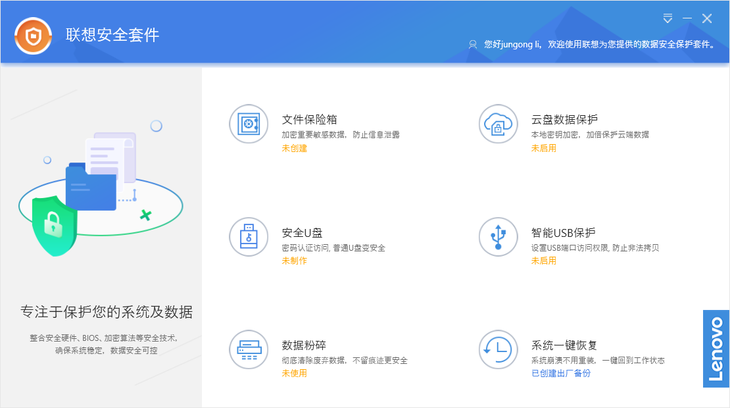Click the user avatar icon in header

pyautogui.click(x=473, y=45)
